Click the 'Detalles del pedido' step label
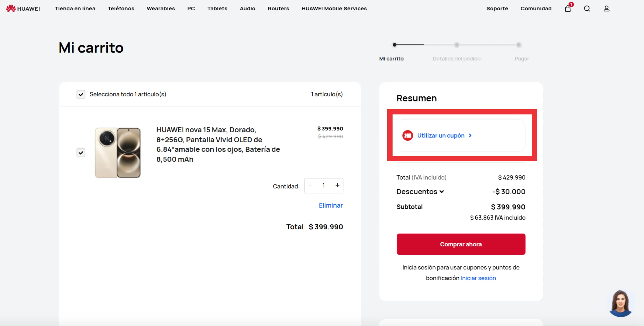Viewport: 644px width, 326px height. [456, 59]
